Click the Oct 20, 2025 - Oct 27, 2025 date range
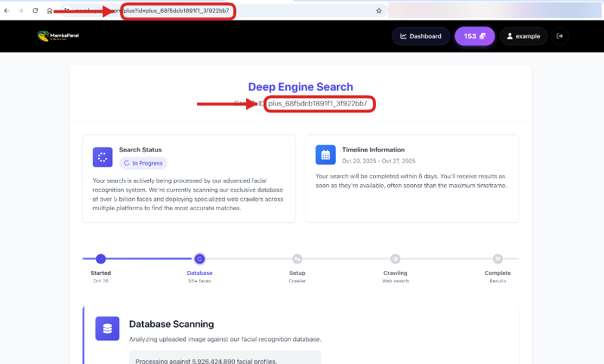This screenshot has width=604, height=364. pos(379,161)
